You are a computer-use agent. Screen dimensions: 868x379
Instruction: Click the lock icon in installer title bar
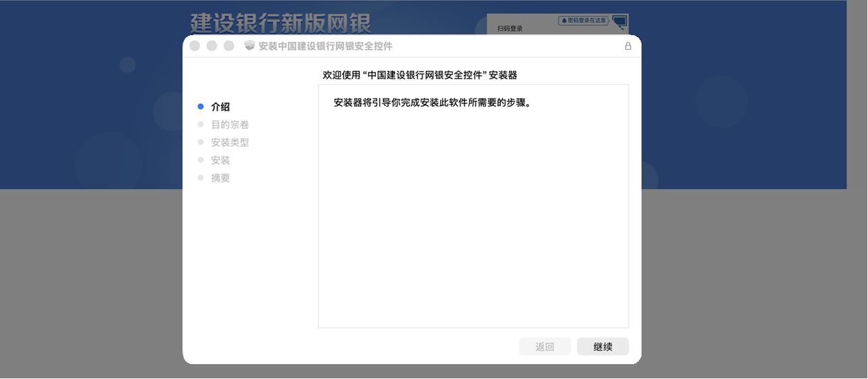[627, 46]
